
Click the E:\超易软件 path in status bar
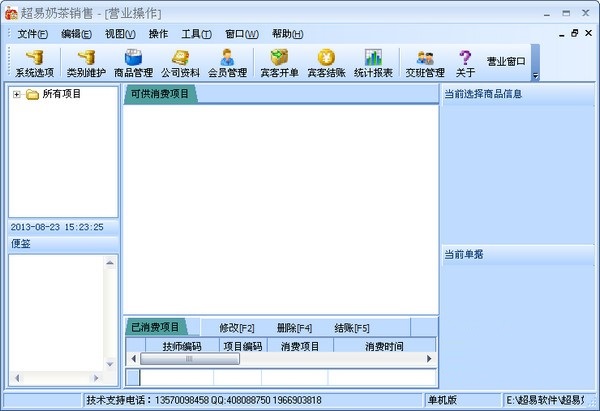545,400
